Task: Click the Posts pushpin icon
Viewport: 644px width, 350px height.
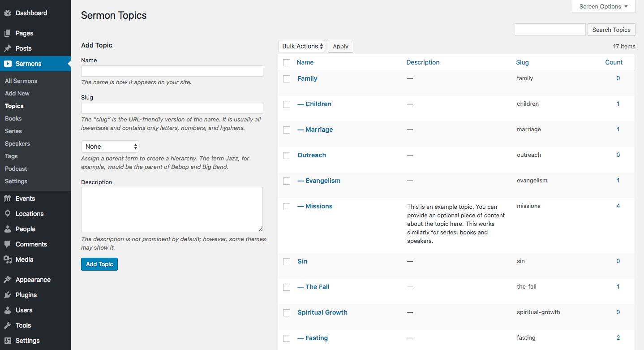Action: [x=8, y=48]
